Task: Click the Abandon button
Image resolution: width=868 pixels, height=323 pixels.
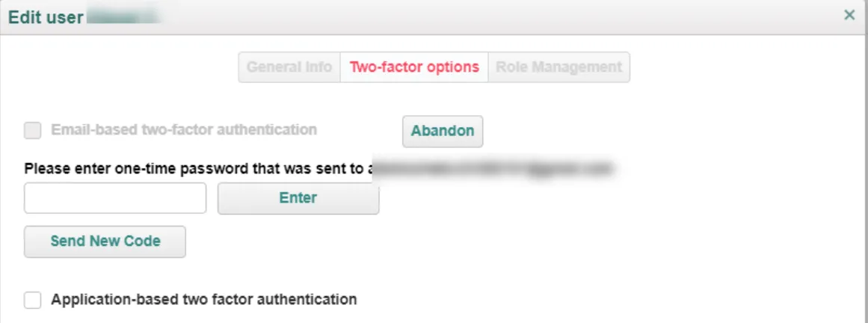Action: click(x=443, y=132)
